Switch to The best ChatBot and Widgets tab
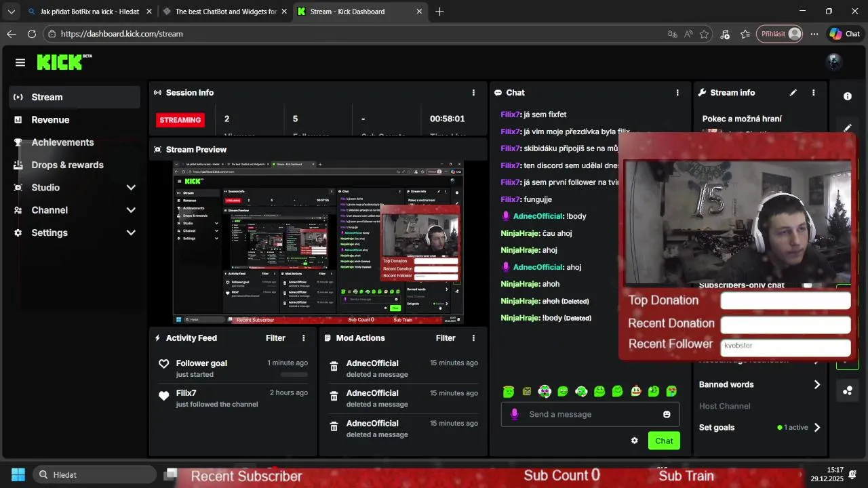Image resolution: width=868 pixels, height=488 pixels. (226, 12)
